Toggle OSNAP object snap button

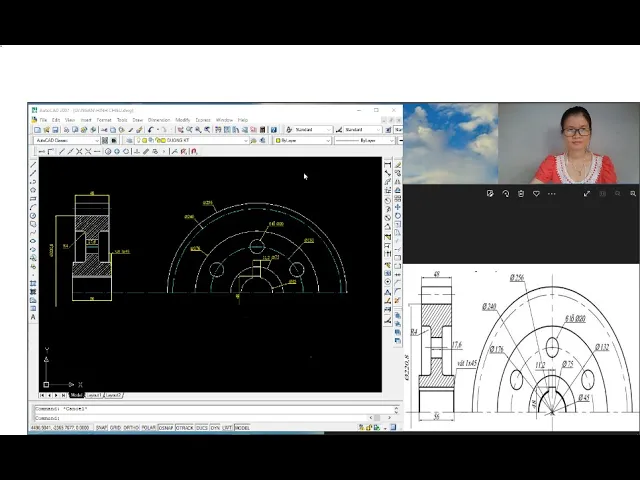coord(165,427)
